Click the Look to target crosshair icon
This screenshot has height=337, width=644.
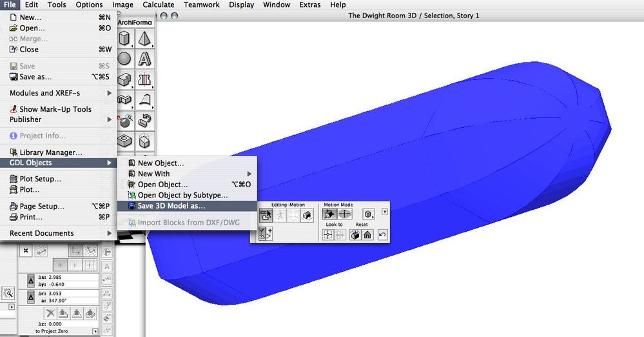(327, 234)
